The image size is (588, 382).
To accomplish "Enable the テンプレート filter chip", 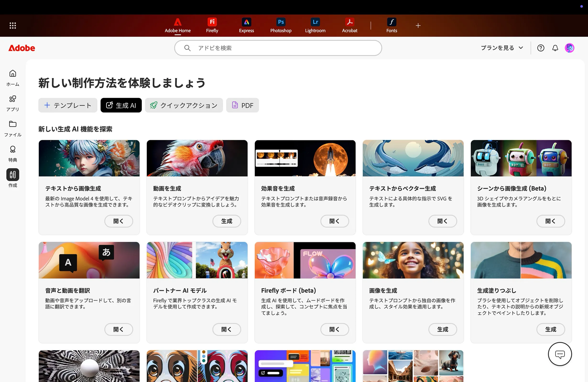I will 67,105.
